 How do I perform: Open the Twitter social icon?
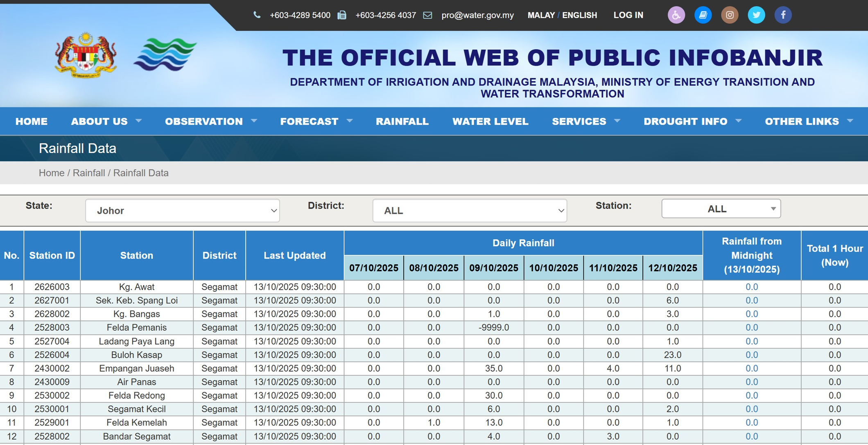(756, 15)
